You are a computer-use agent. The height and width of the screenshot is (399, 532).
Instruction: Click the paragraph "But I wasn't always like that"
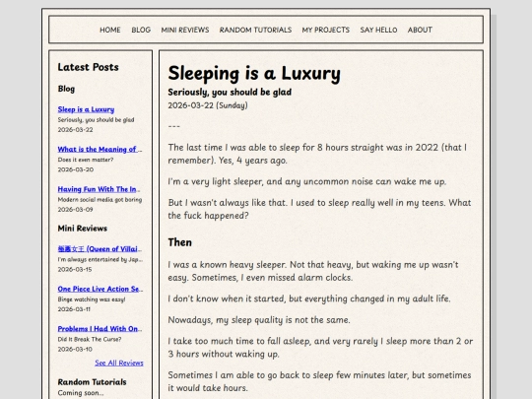319,209
